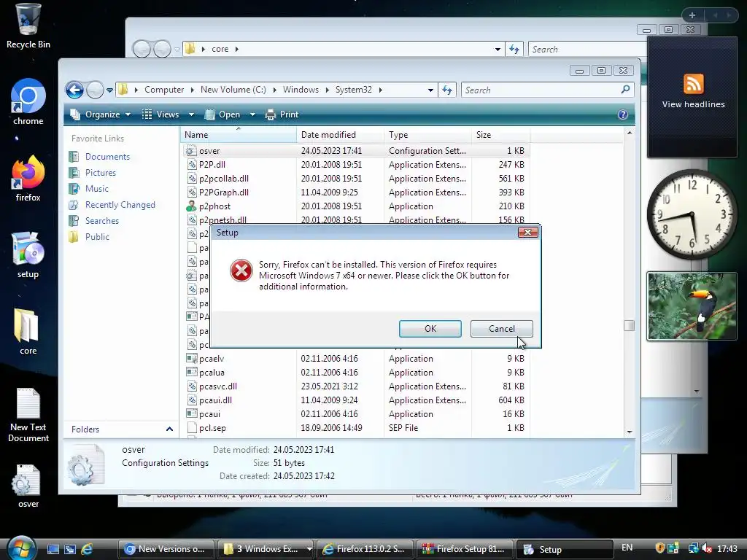Click the network tray icon
Image resolution: width=747 pixels, height=560 pixels.
[694, 548]
